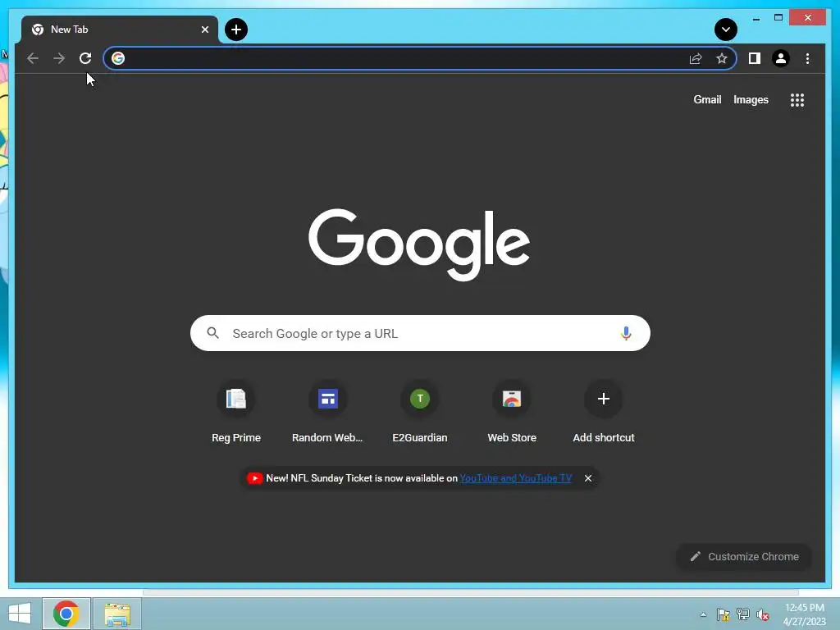Click the muted volume tray icon
840x630 pixels.
click(x=763, y=614)
